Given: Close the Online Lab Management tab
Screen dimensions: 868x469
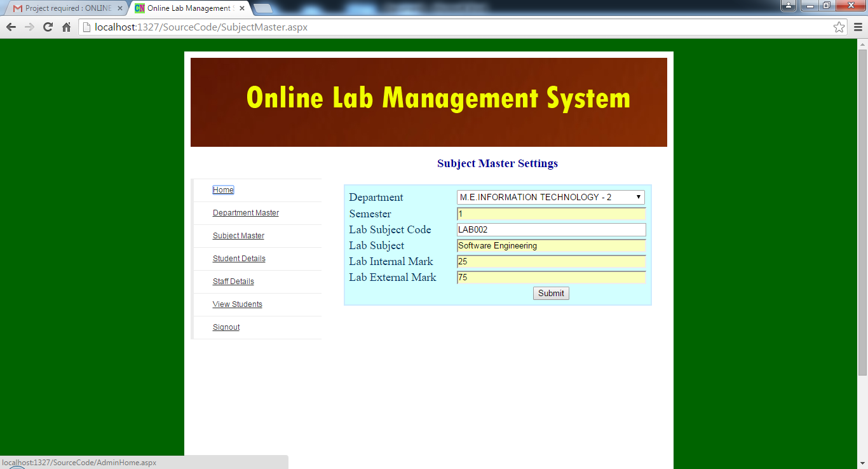Looking at the screenshot, I should (x=242, y=9).
